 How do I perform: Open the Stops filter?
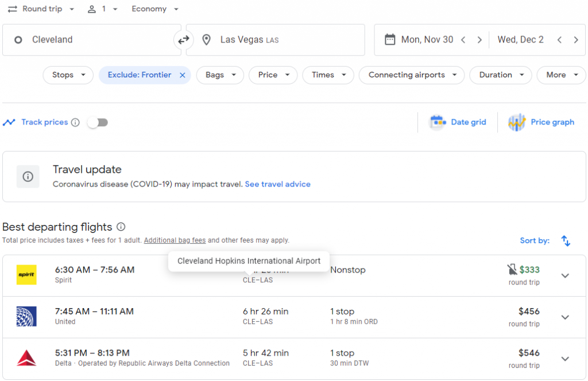(x=68, y=75)
